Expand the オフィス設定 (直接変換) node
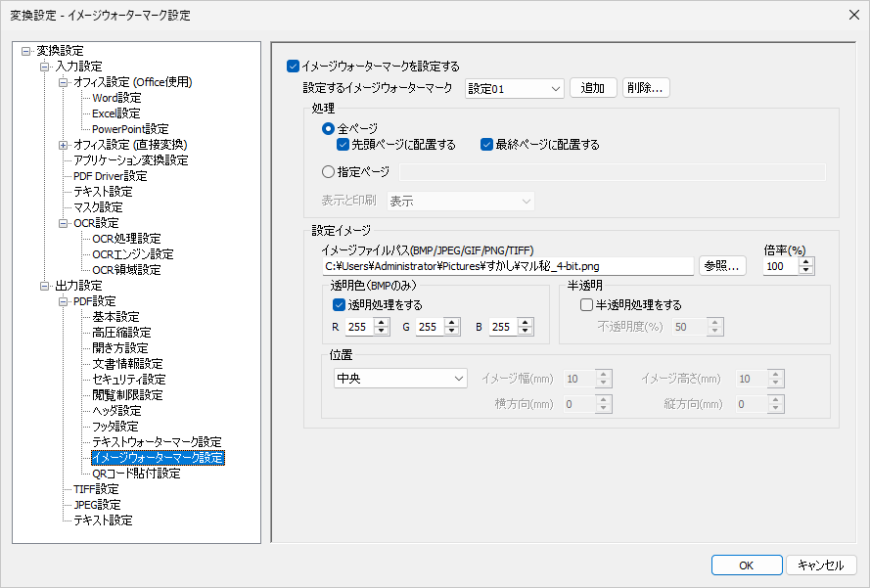 [x=64, y=145]
